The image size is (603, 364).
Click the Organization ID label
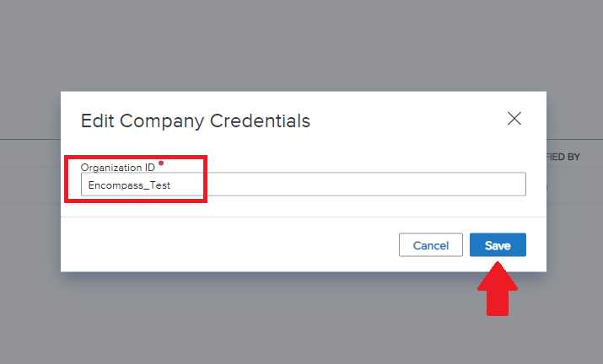pyautogui.click(x=118, y=168)
